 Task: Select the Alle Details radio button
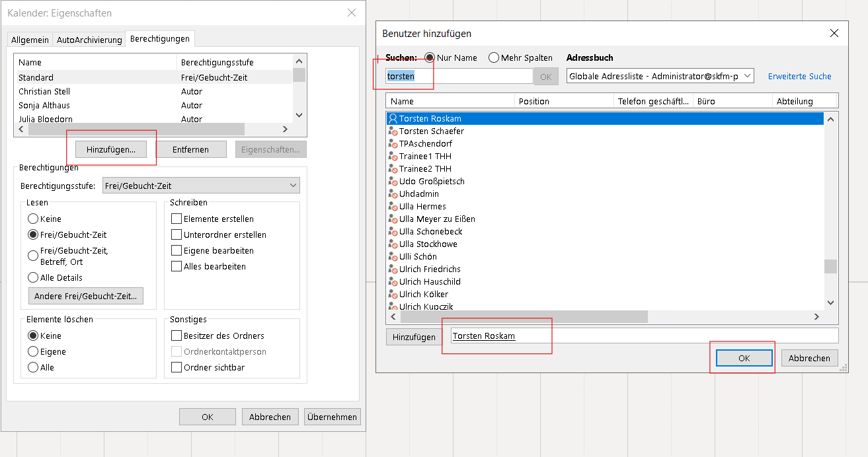[x=33, y=278]
